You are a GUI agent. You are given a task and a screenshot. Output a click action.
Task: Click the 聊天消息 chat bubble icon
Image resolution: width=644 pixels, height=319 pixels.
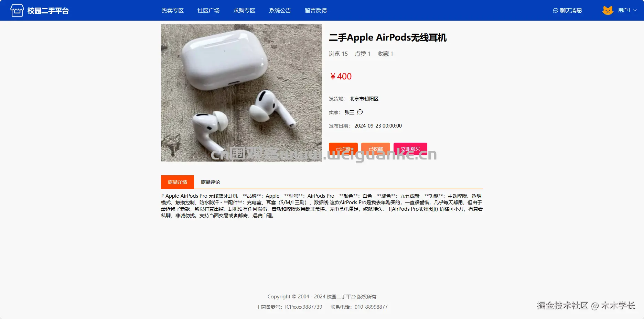555,11
